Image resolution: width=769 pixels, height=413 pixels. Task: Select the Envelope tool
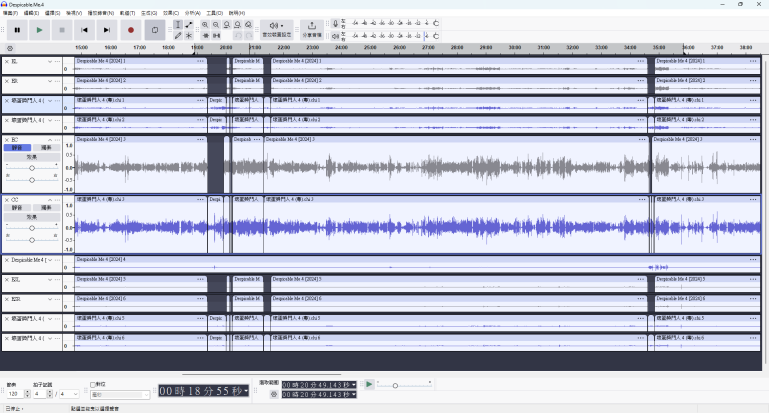(x=189, y=25)
